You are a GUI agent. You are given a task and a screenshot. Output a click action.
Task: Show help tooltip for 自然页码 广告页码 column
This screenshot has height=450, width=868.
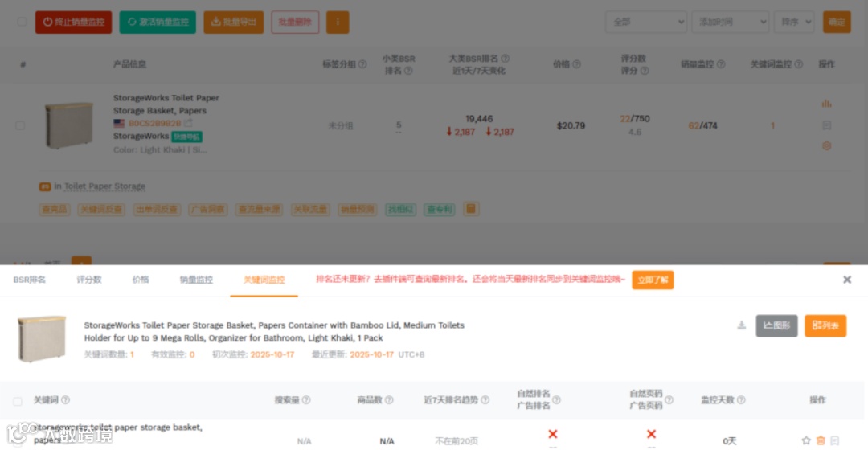[669, 399]
